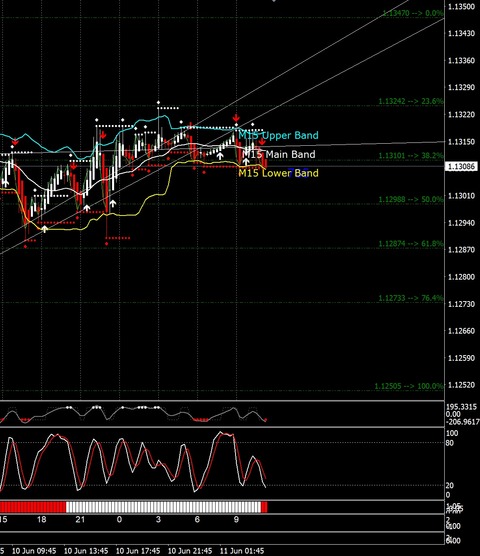The width and height of the screenshot is (480, 556).
Task: Click 1.13010 on the price axis
Action: click(461, 196)
